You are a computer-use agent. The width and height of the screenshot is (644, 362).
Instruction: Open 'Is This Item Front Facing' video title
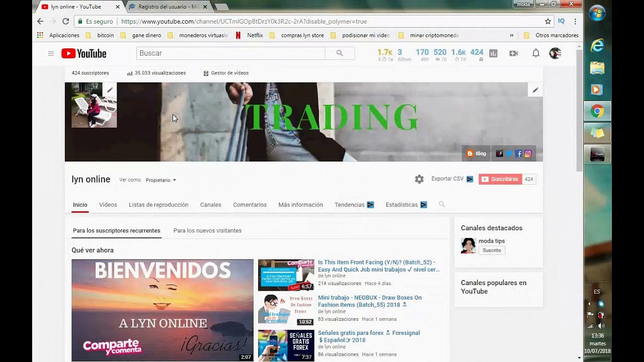click(378, 266)
